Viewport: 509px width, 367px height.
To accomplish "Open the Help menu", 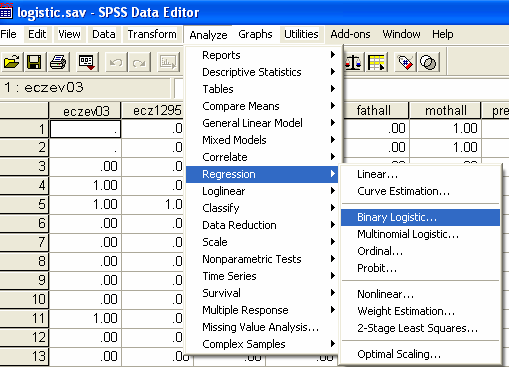I will (443, 34).
